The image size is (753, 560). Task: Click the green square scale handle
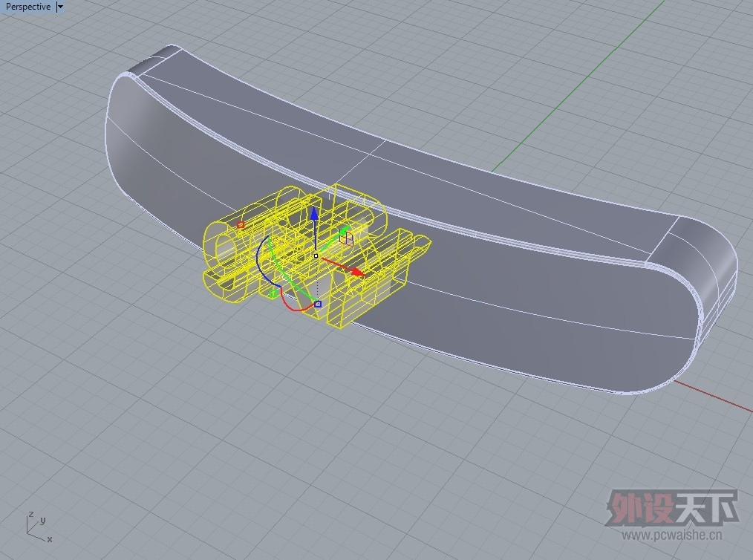click(273, 293)
